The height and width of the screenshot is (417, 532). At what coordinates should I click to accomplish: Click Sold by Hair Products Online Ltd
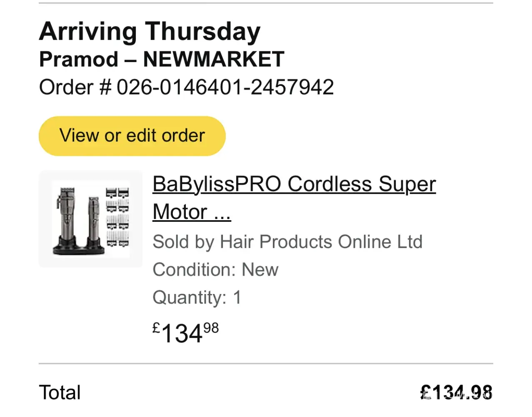point(287,242)
